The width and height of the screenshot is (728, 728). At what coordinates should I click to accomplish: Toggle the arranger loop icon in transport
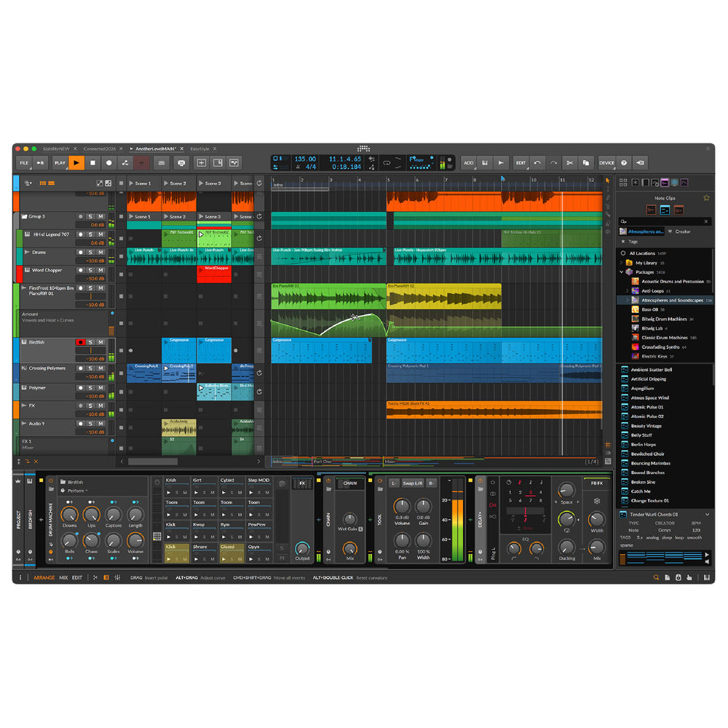click(387, 163)
